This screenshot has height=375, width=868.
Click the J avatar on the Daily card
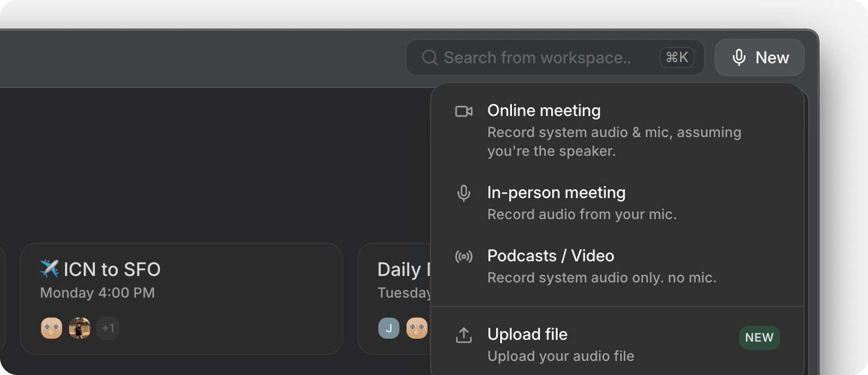[388, 328]
